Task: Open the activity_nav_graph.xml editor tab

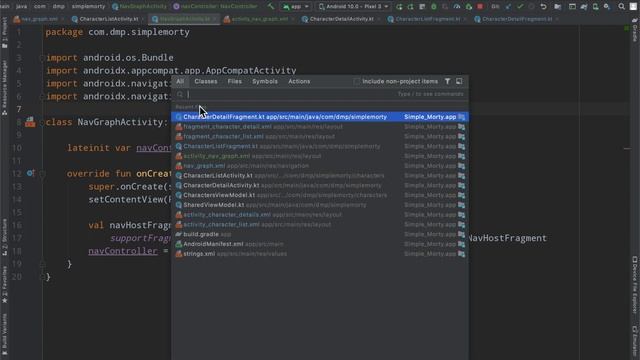Action: tap(260, 19)
